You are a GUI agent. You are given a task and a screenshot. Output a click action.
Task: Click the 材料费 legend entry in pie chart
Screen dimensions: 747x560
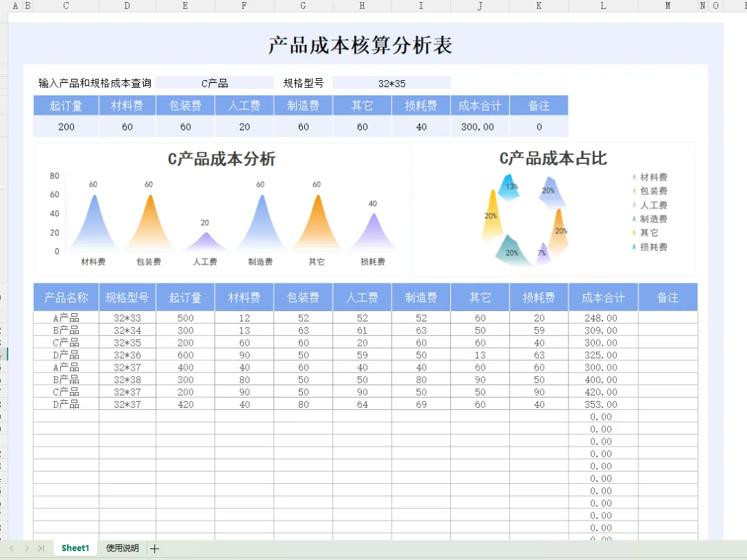[649, 177]
